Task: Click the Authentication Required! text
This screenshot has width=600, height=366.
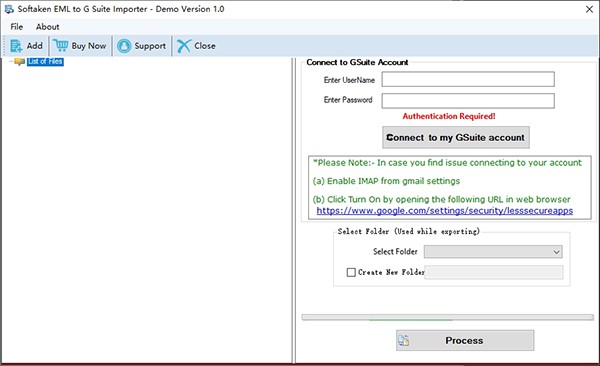Action: pyautogui.click(x=449, y=116)
